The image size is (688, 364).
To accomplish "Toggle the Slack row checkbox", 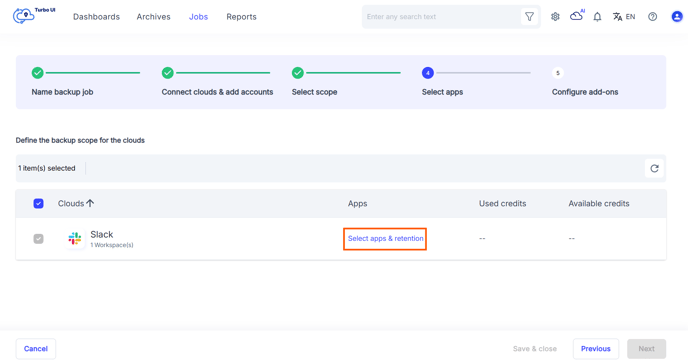I will pyautogui.click(x=39, y=239).
